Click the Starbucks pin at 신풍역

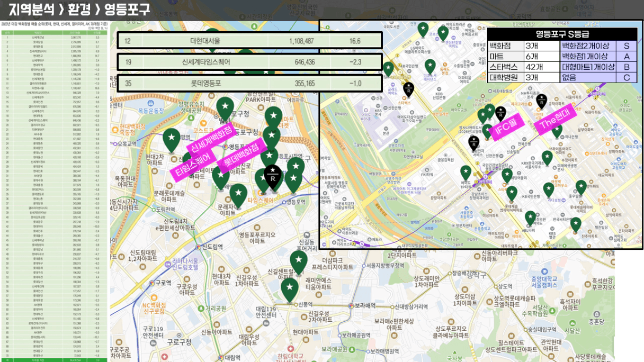pos(289,289)
